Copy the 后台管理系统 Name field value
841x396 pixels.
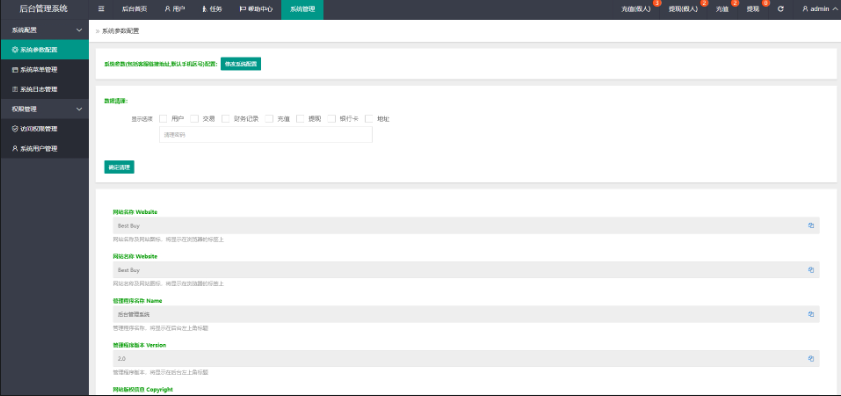pyautogui.click(x=811, y=314)
